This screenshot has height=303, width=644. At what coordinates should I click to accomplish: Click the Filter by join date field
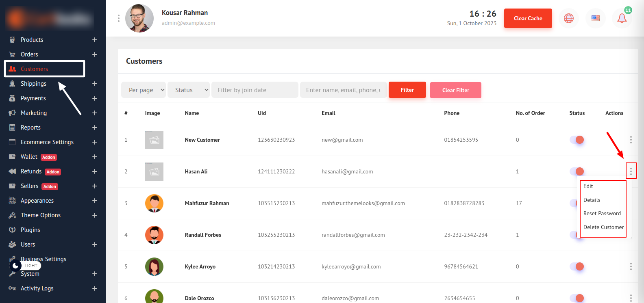tap(255, 90)
